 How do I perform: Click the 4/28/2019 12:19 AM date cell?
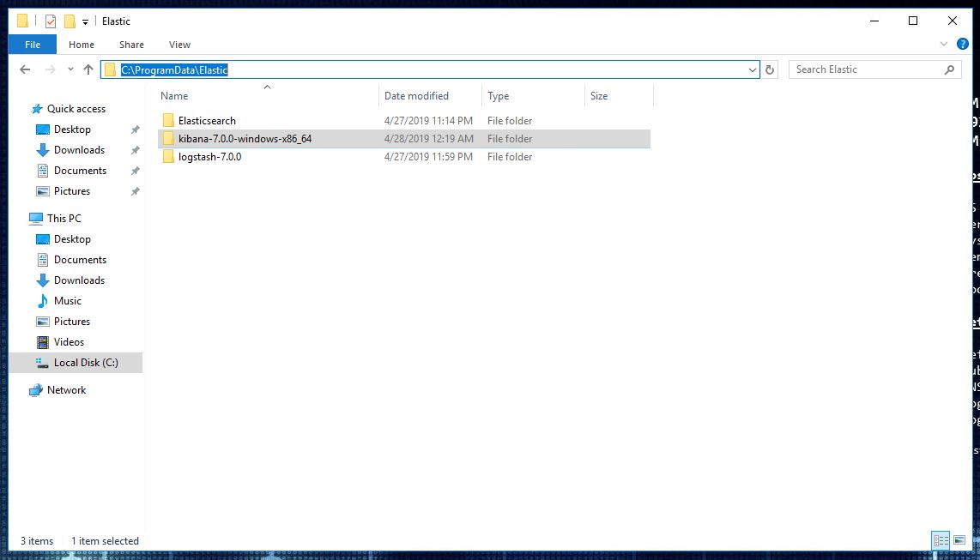pyautogui.click(x=429, y=139)
